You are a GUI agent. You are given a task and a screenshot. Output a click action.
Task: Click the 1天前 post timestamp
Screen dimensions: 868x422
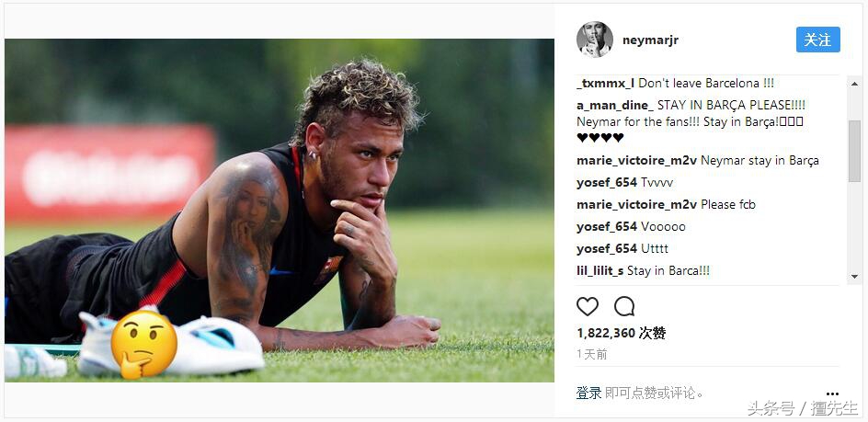pos(592,355)
